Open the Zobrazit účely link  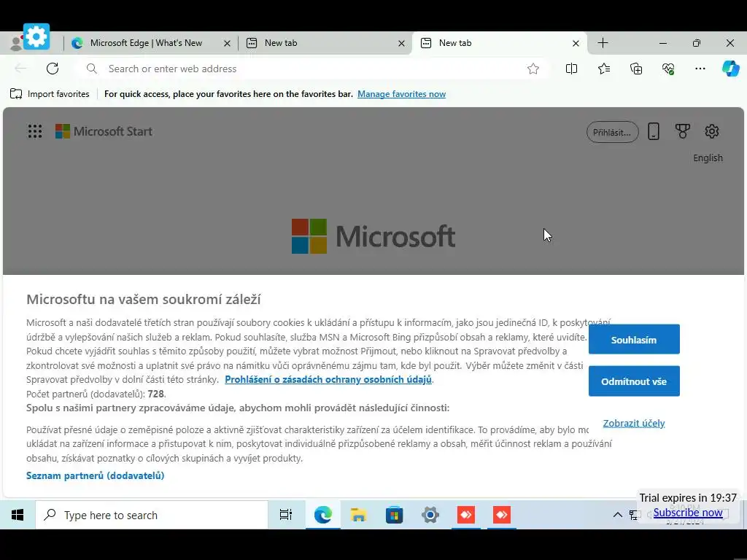pos(634,424)
